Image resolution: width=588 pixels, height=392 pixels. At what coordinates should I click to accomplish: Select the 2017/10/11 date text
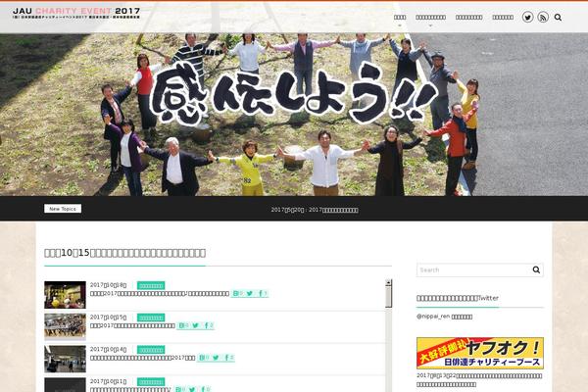[x=109, y=381]
